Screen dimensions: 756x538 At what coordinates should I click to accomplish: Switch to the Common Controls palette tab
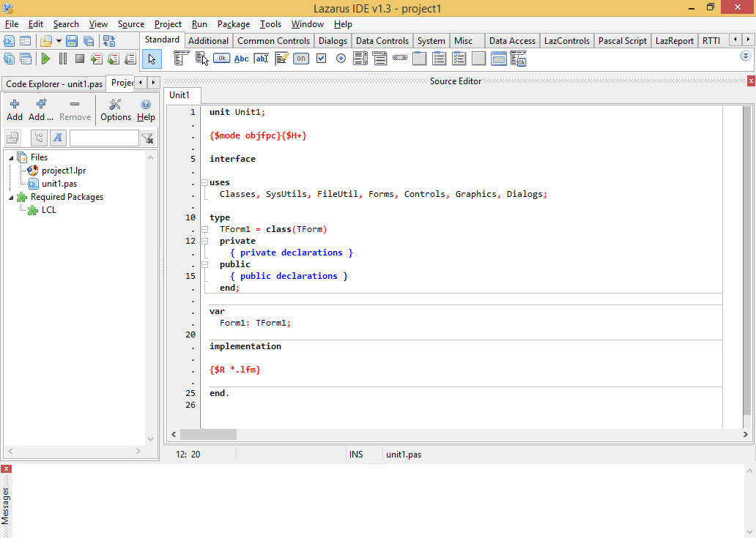[273, 41]
